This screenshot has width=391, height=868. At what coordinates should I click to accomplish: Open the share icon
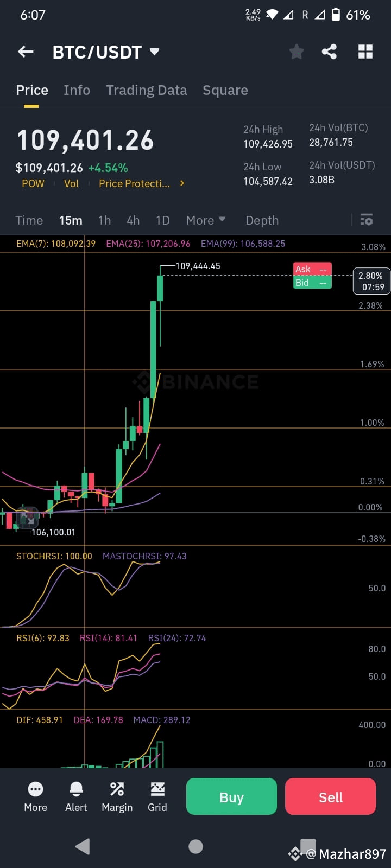coord(329,52)
